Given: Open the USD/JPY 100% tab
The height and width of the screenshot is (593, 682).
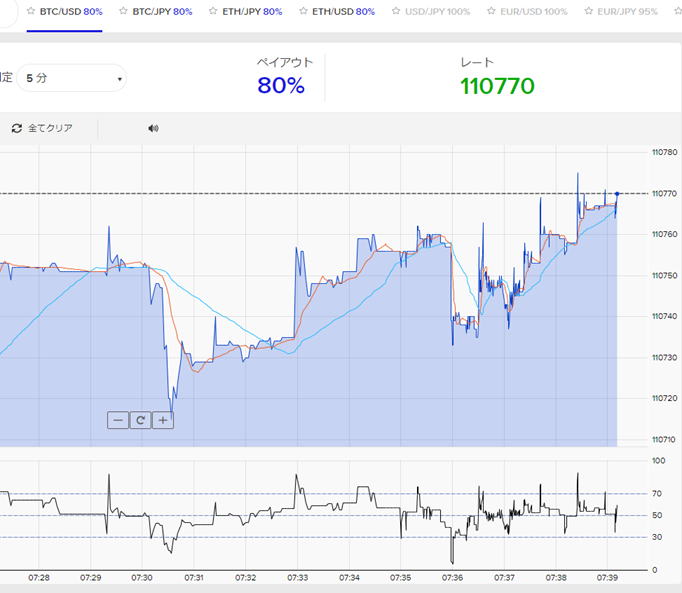Looking at the screenshot, I should 438,12.
